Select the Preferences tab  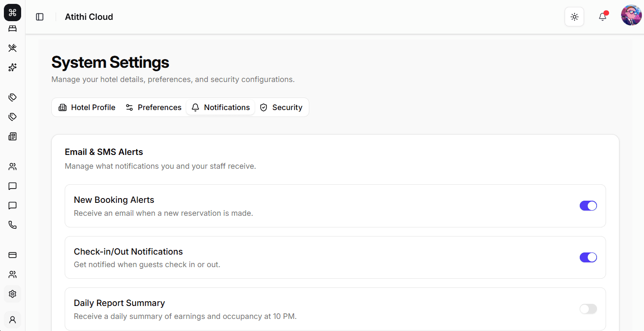[153, 107]
